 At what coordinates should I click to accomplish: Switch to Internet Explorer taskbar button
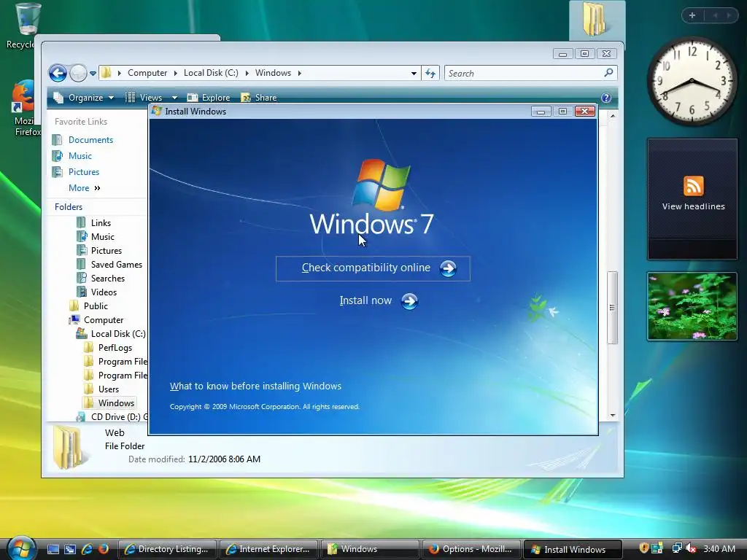(268, 549)
